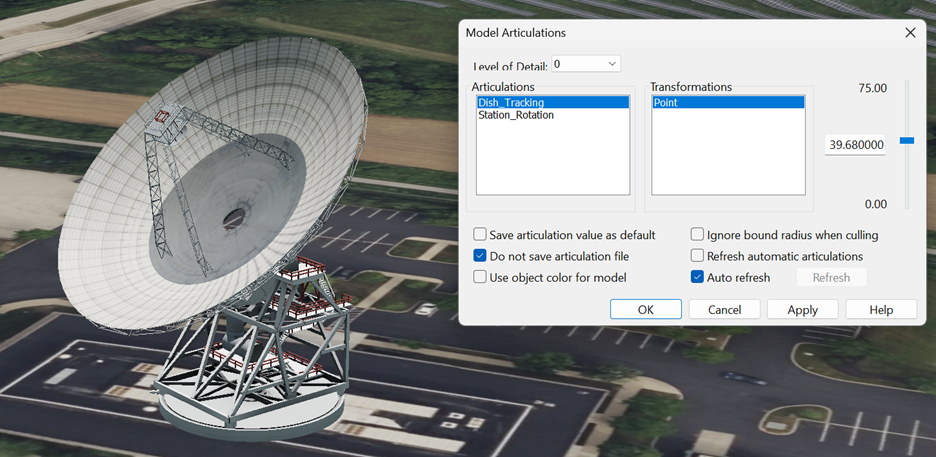Click the 39.680000 value field

(x=855, y=145)
